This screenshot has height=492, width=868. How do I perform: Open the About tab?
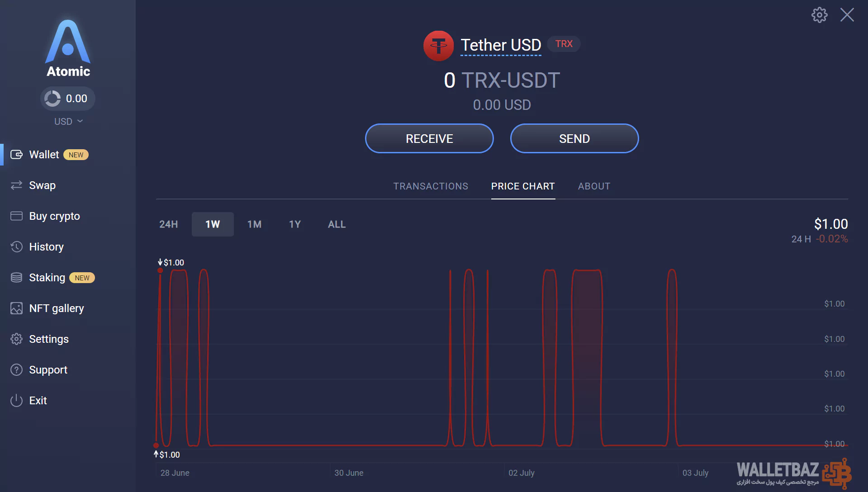594,186
